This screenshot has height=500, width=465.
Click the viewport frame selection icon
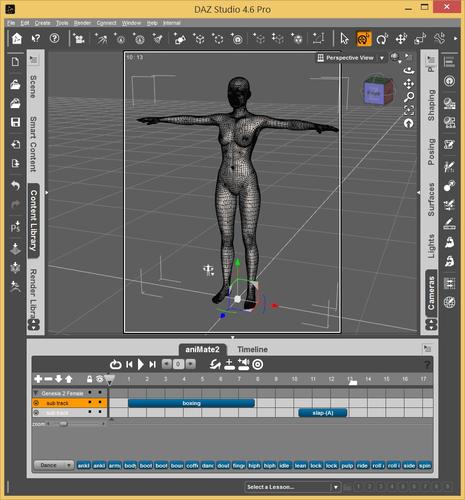[x=409, y=110]
